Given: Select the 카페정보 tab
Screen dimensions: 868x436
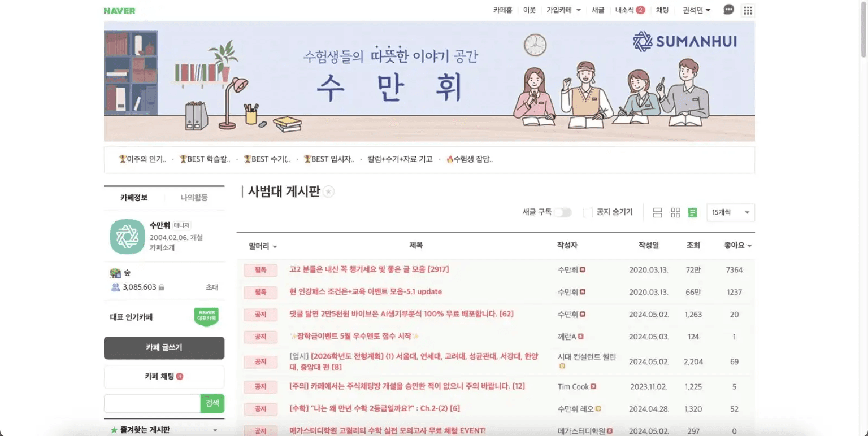Looking at the screenshot, I should click(x=134, y=198).
